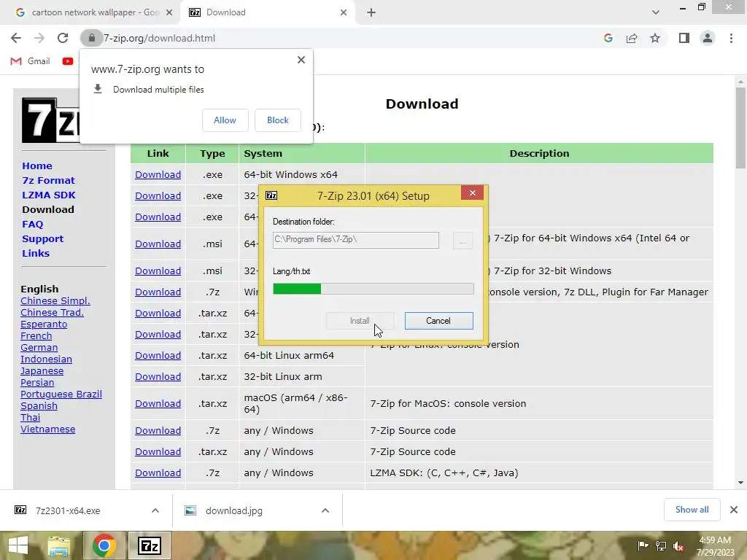Open the YouTube bookmark icon

(68, 61)
